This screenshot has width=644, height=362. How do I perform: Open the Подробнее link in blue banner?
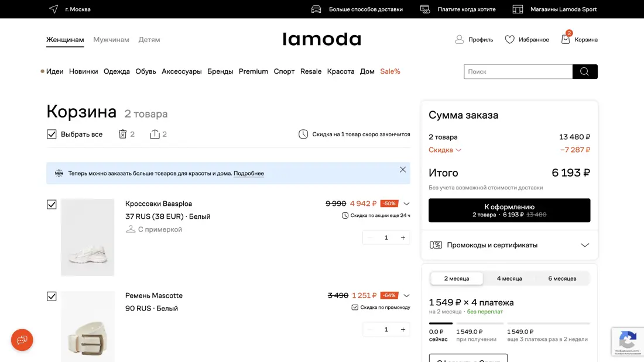[249, 173]
